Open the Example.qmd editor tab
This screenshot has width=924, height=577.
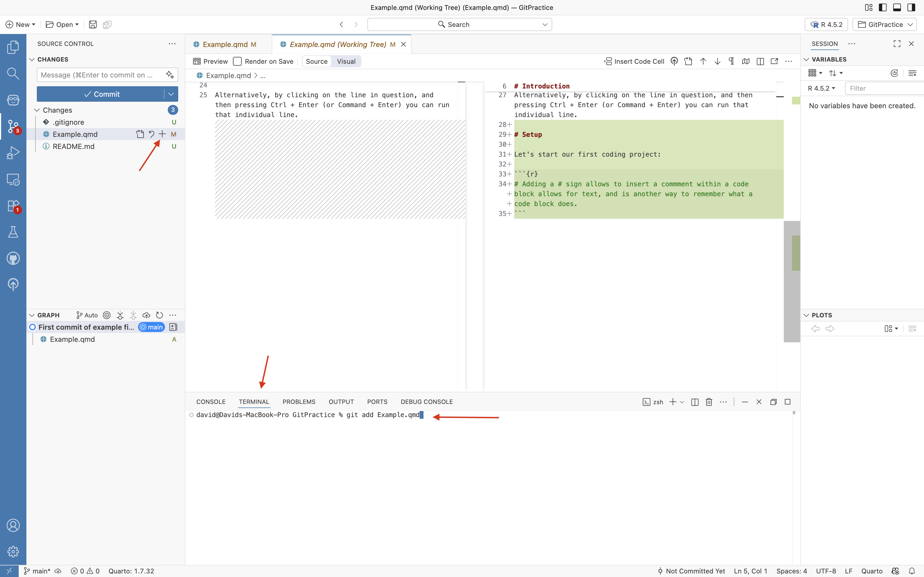point(225,44)
